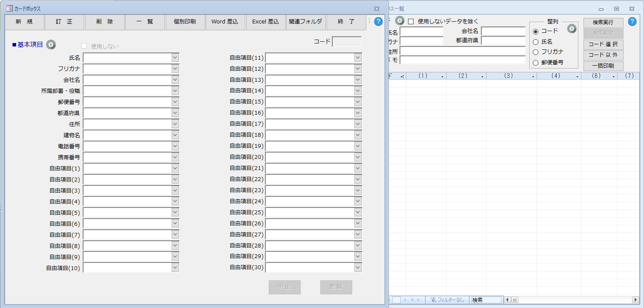Click the (2) column header
Image resolution: width=644 pixels, height=308 pixels.
tap(466, 76)
